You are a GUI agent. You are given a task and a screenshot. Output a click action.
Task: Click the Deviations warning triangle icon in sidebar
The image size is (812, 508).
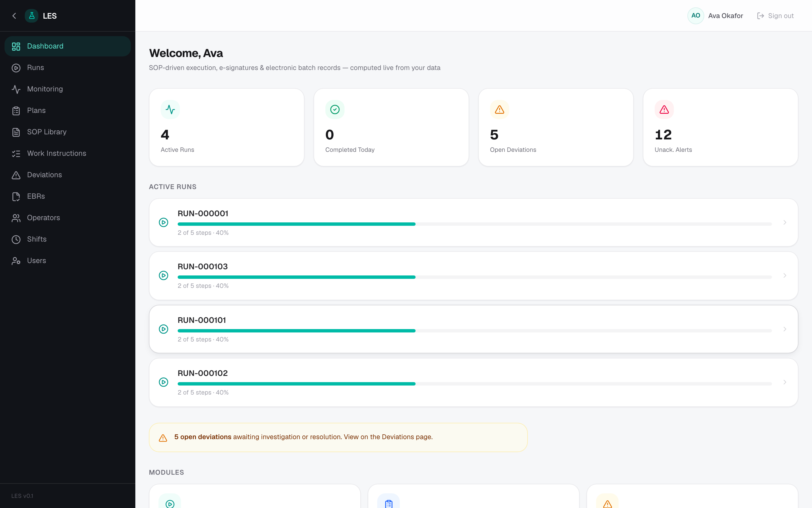pos(16,175)
